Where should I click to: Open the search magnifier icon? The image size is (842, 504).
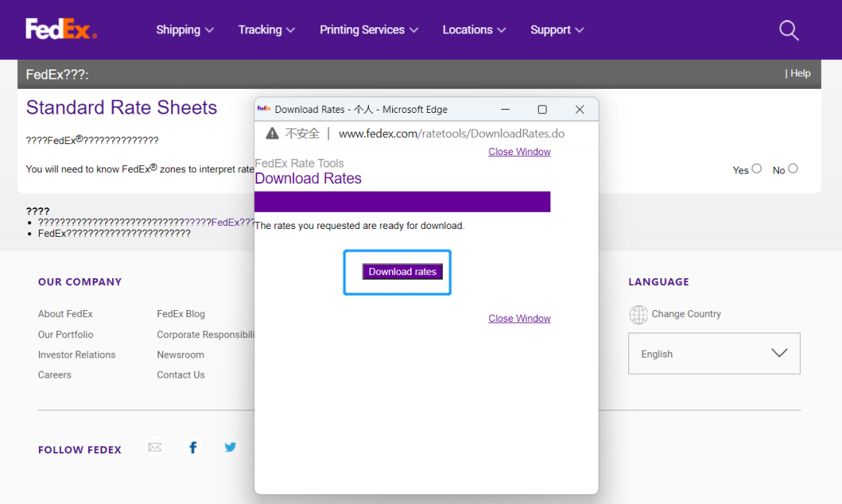point(789,30)
